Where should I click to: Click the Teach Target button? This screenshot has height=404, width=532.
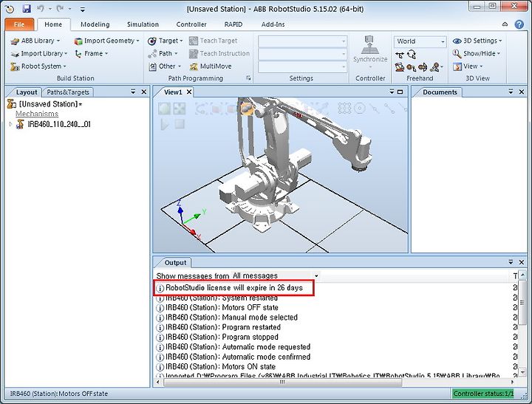click(x=214, y=41)
